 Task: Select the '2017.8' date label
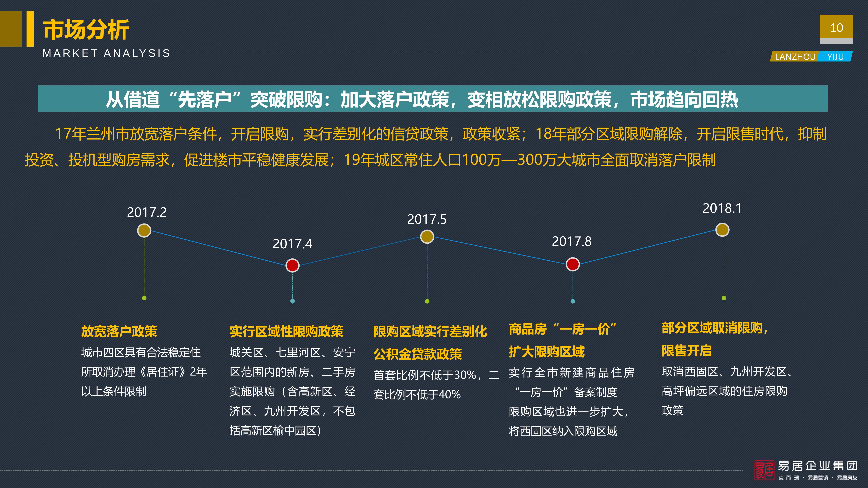(x=572, y=241)
